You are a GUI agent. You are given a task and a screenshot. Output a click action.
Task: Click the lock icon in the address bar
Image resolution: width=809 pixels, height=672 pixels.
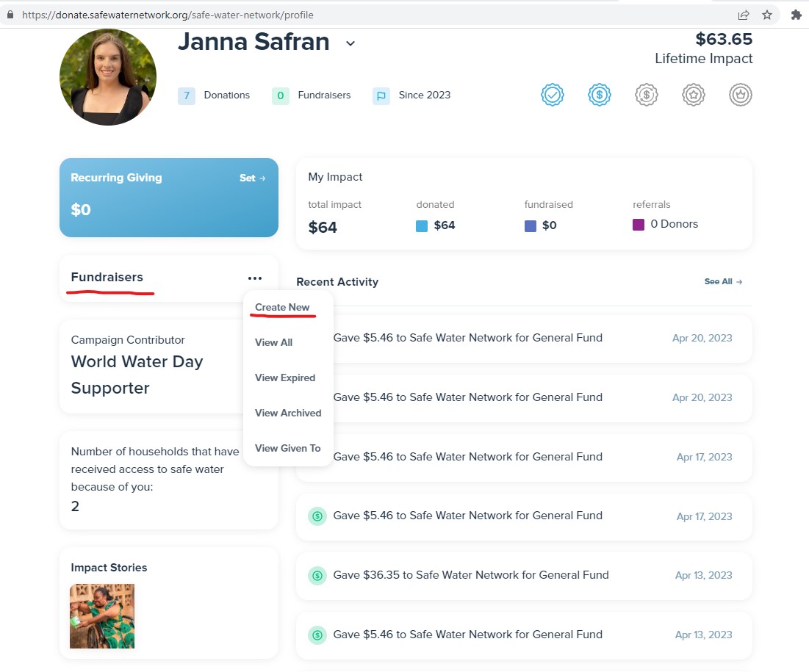(10, 15)
